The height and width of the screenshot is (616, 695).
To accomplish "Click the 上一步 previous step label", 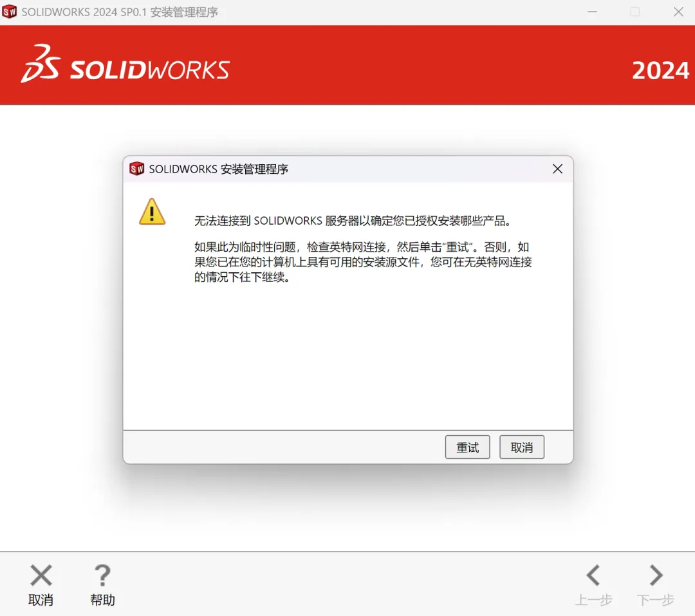I will point(593,600).
